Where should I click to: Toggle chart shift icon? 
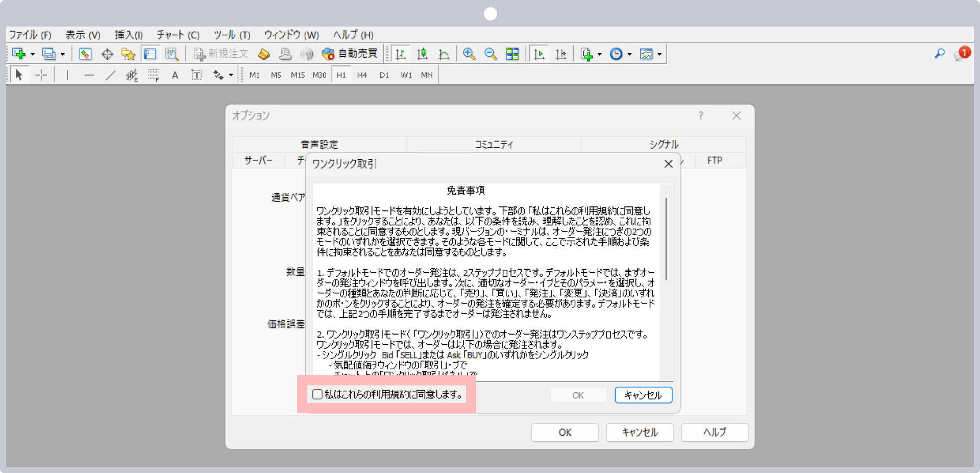click(561, 54)
